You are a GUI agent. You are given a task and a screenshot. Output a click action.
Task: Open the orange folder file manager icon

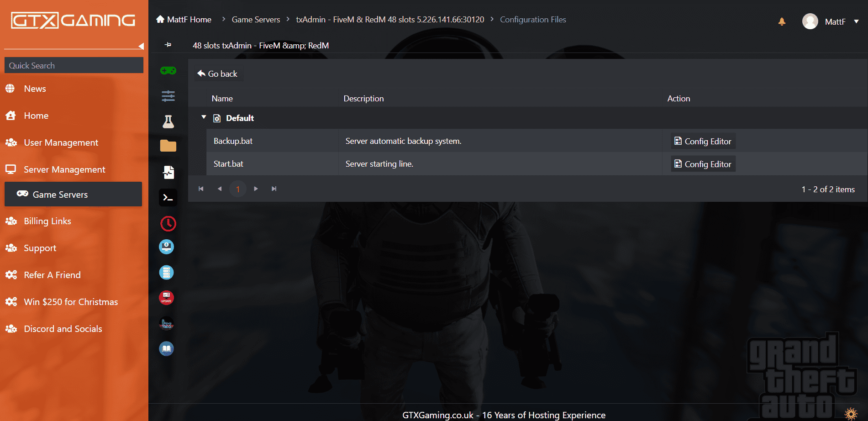pyautogui.click(x=168, y=146)
